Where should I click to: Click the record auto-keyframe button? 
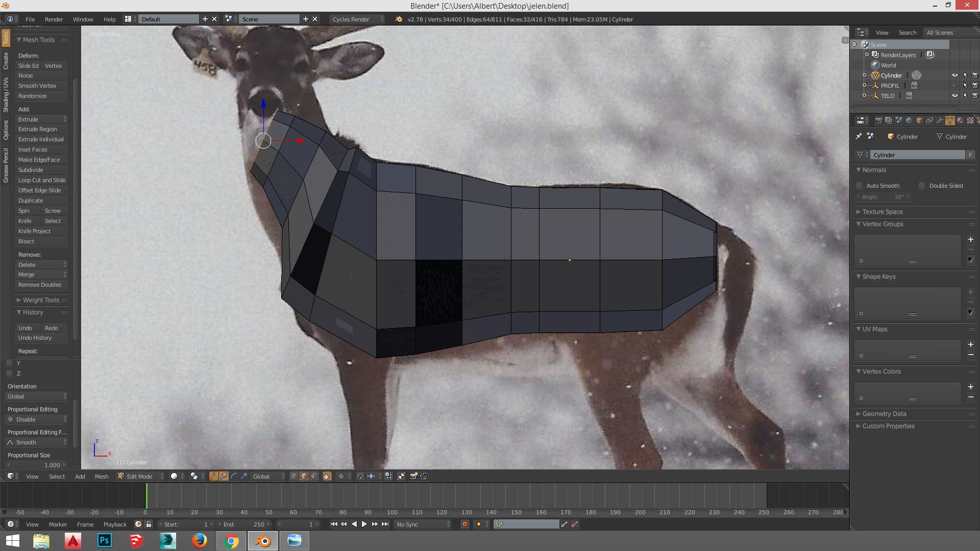[464, 524]
